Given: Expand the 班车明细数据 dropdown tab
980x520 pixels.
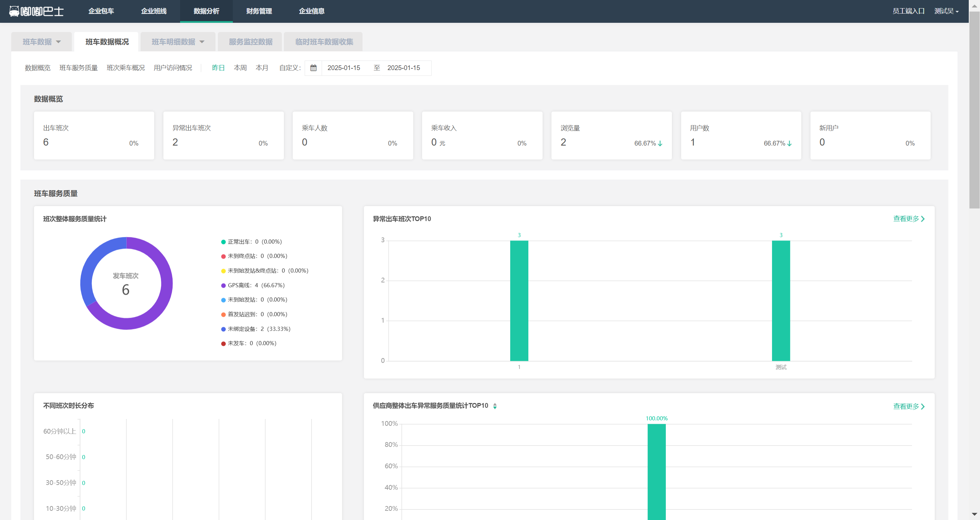Looking at the screenshot, I should [x=178, y=42].
